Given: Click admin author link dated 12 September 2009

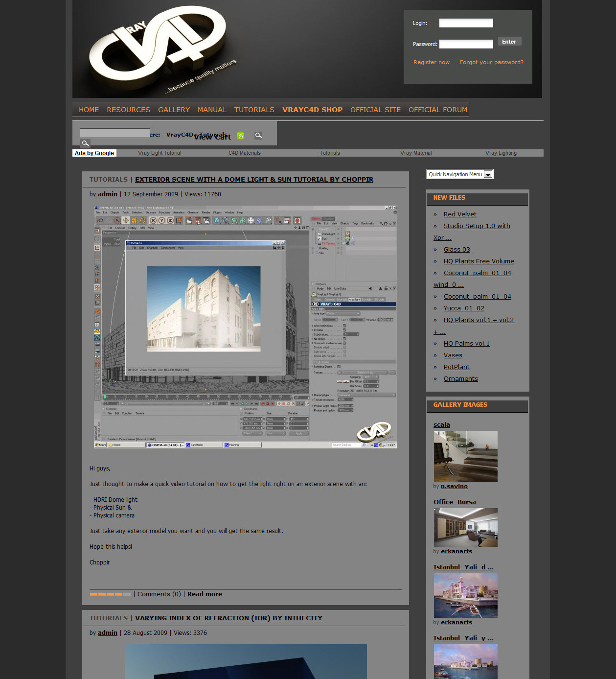Looking at the screenshot, I should [x=108, y=194].
